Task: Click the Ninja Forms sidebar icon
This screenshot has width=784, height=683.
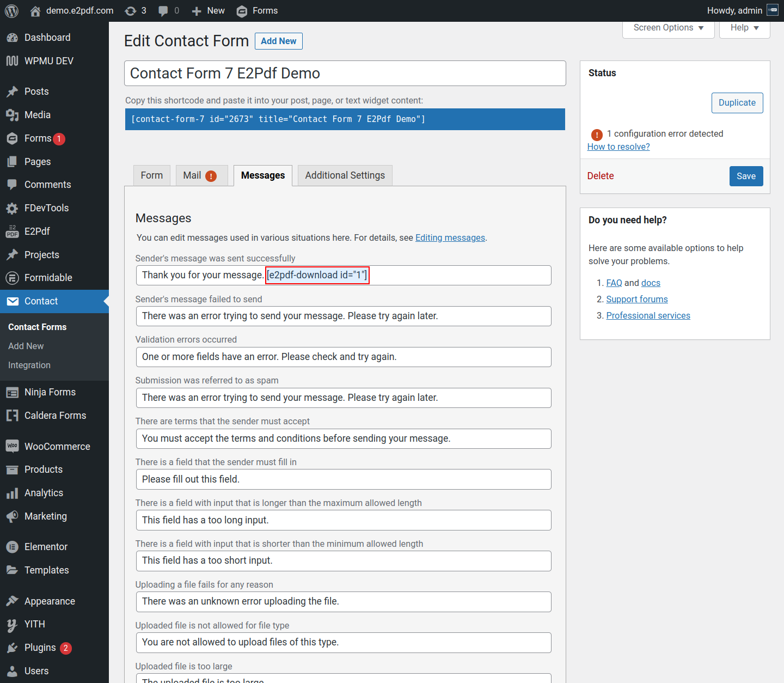Action: point(12,392)
